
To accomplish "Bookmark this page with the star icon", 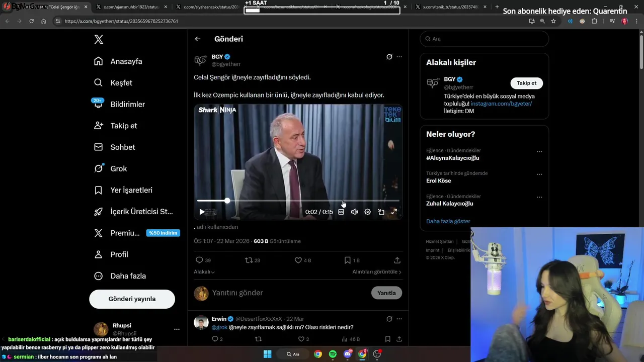I will click(553, 21).
